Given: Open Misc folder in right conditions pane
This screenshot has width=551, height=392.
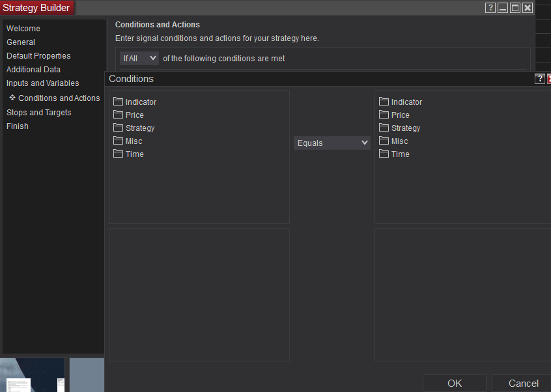Looking at the screenshot, I should [x=393, y=141].
